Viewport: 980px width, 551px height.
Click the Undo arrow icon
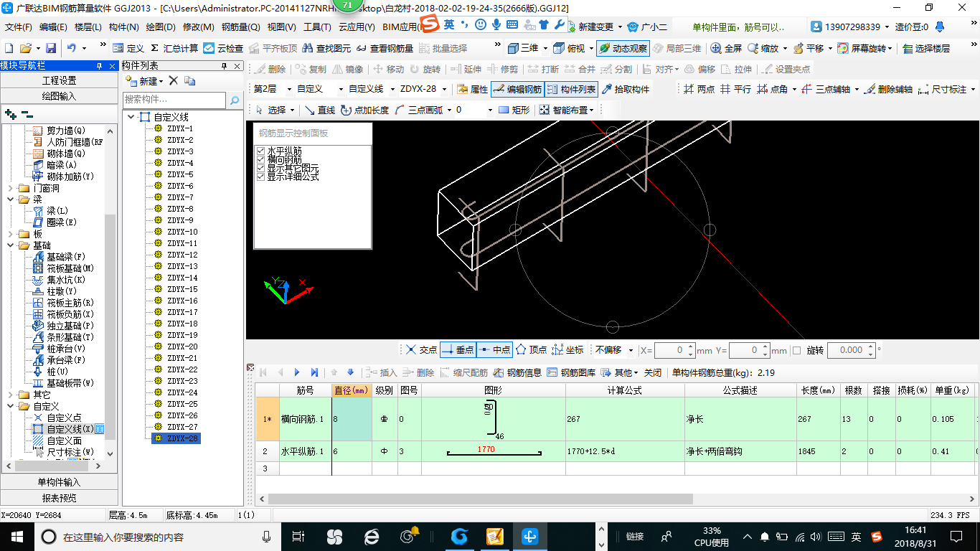pyautogui.click(x=72, y=48)
